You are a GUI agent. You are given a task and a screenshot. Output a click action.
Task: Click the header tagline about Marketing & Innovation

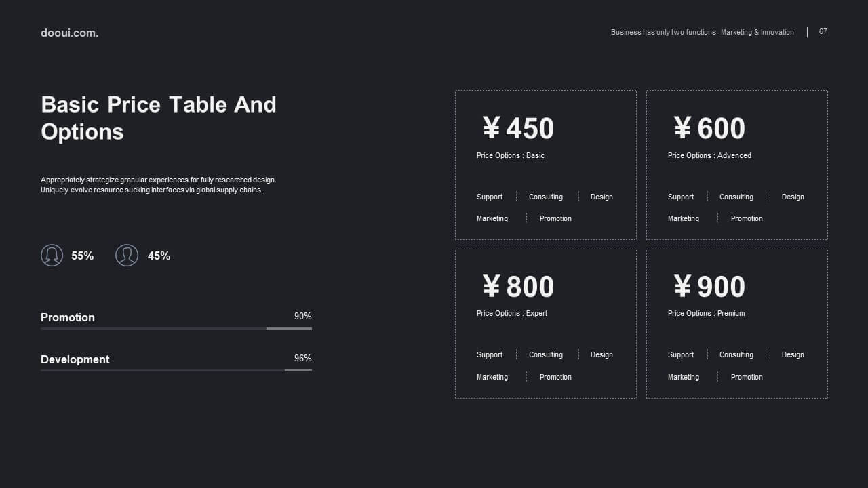(x=703, y=32)
